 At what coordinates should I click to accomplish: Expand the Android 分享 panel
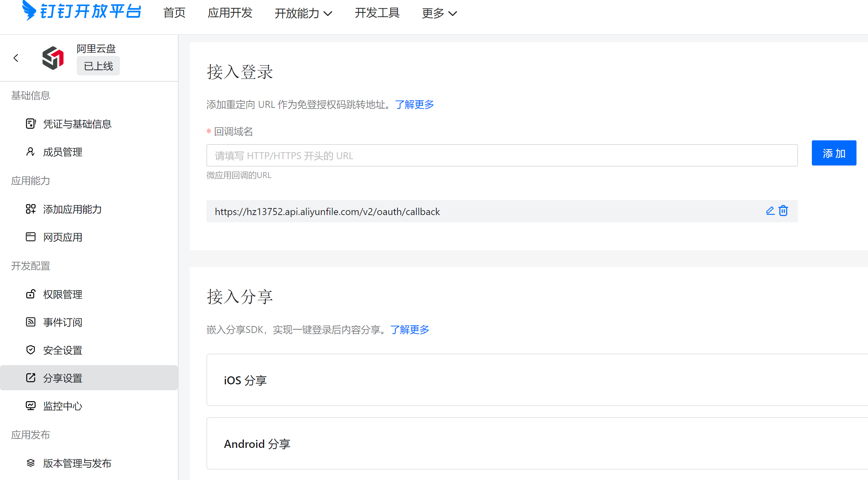click(x=537, y=443)
